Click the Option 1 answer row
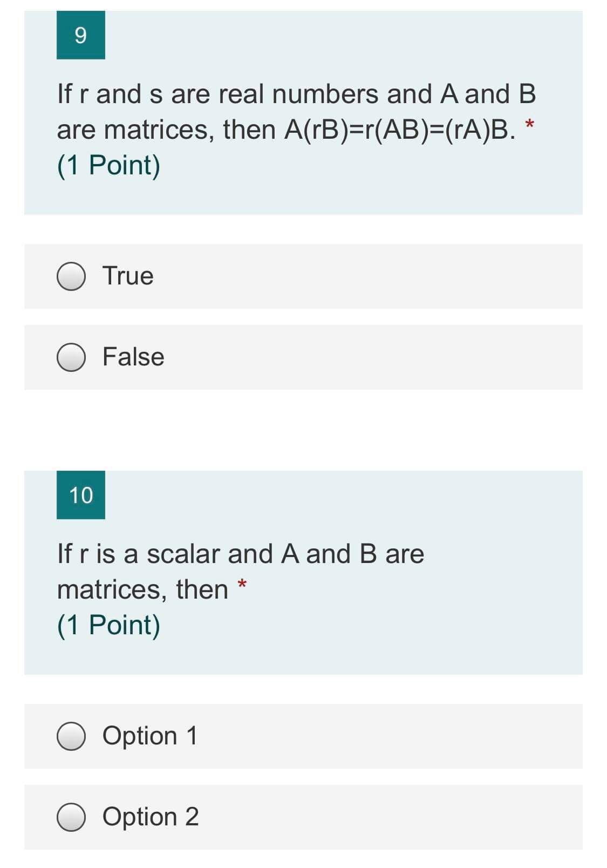This screenshot has width=607, height=868. [x=302, y=735]
